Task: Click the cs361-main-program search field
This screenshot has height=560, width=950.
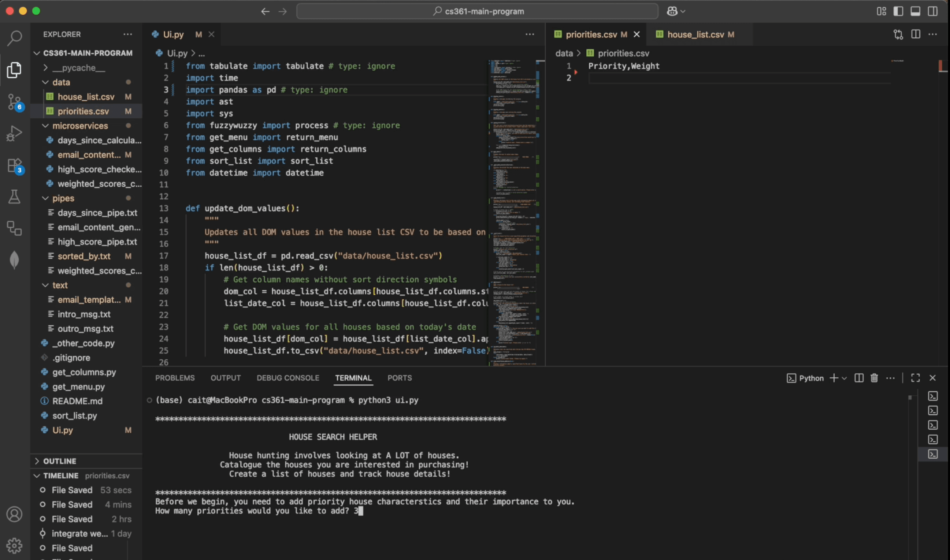Action: (477, 11)
